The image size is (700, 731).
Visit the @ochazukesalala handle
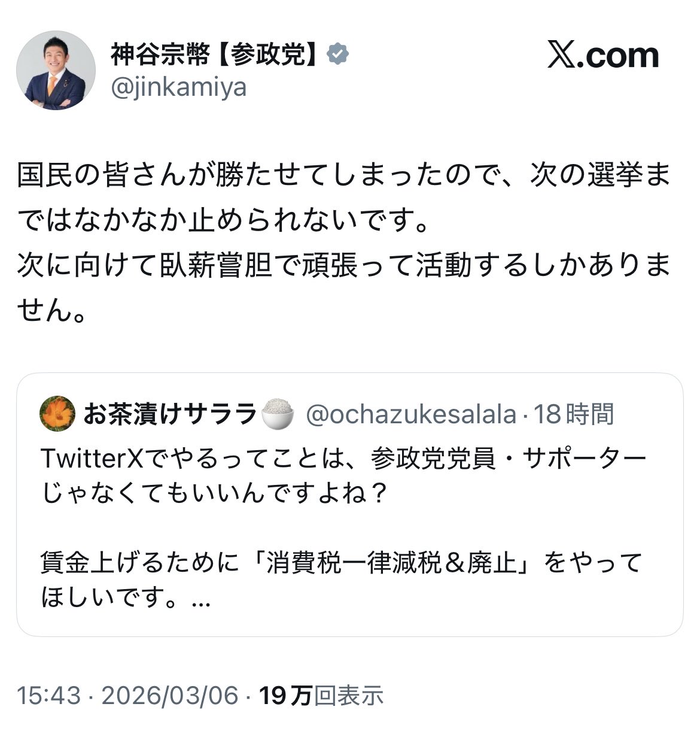(x=410, y=414)
